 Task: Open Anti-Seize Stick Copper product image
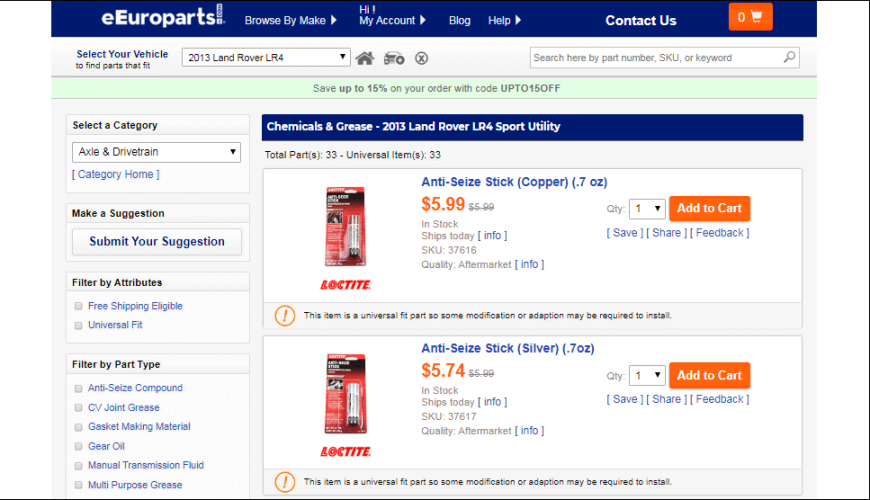click(345, 226)
